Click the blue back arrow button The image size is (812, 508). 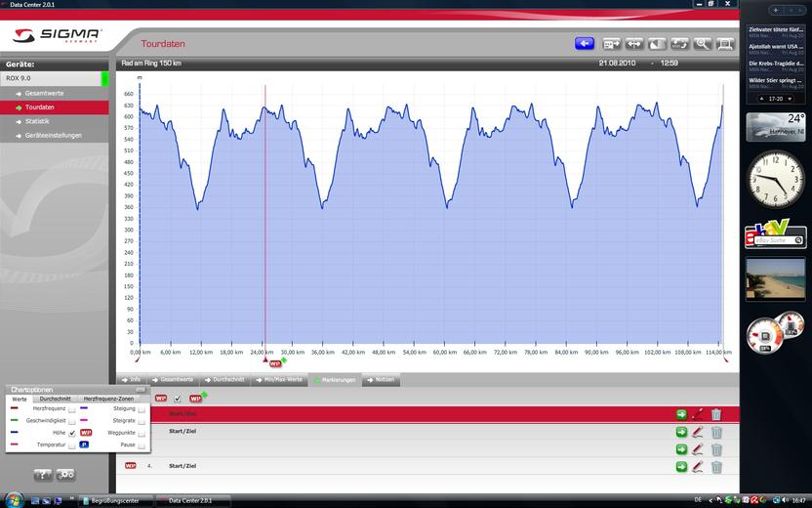coord(585,44)
